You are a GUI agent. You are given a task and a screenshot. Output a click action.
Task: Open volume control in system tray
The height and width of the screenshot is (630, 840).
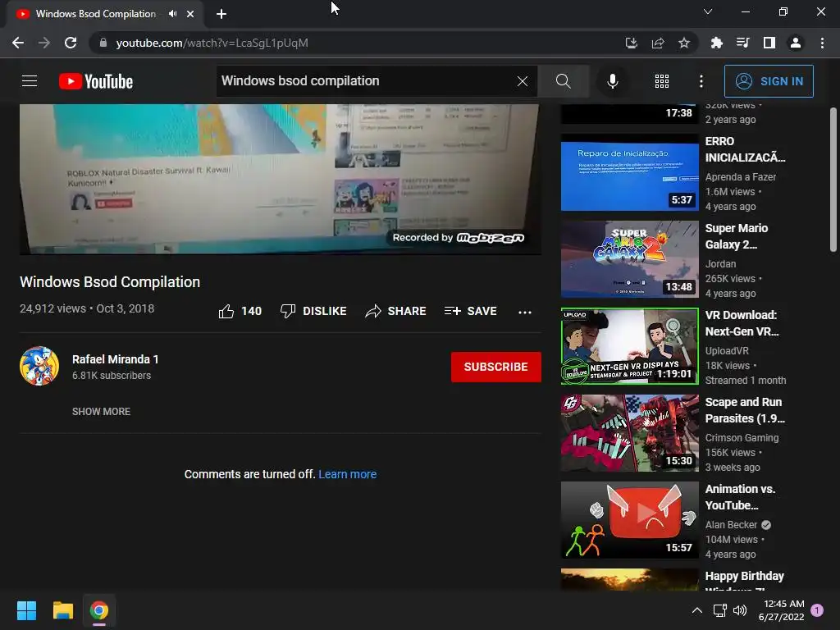click(740, 610)
